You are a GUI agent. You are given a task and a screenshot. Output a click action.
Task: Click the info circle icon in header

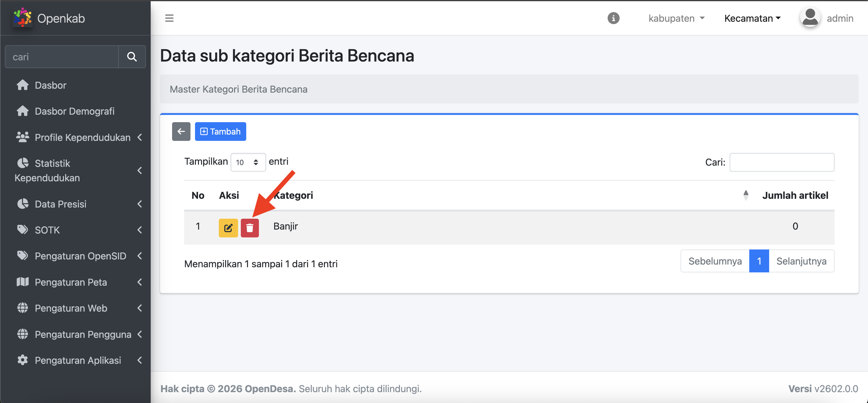(613, 18)
